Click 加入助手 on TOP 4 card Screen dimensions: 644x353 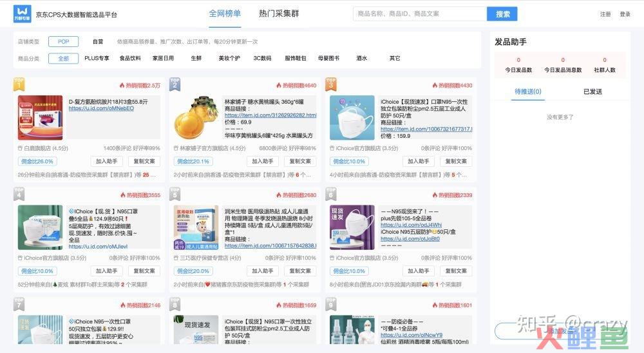pyautogui.click(x=107, y=271)
